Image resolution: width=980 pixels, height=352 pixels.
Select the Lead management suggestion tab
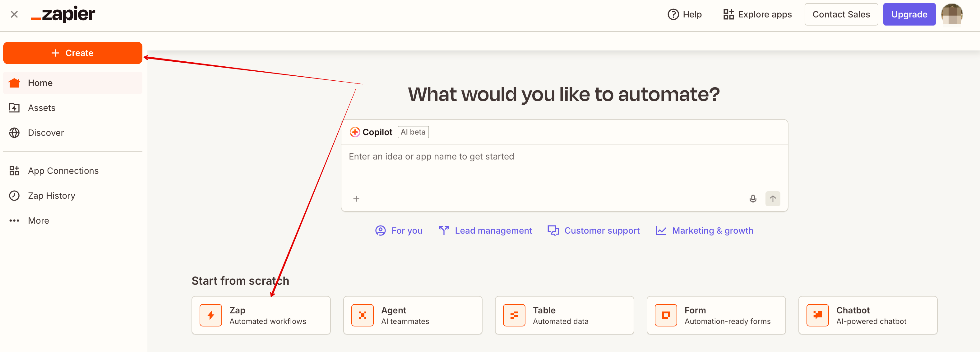485,231
